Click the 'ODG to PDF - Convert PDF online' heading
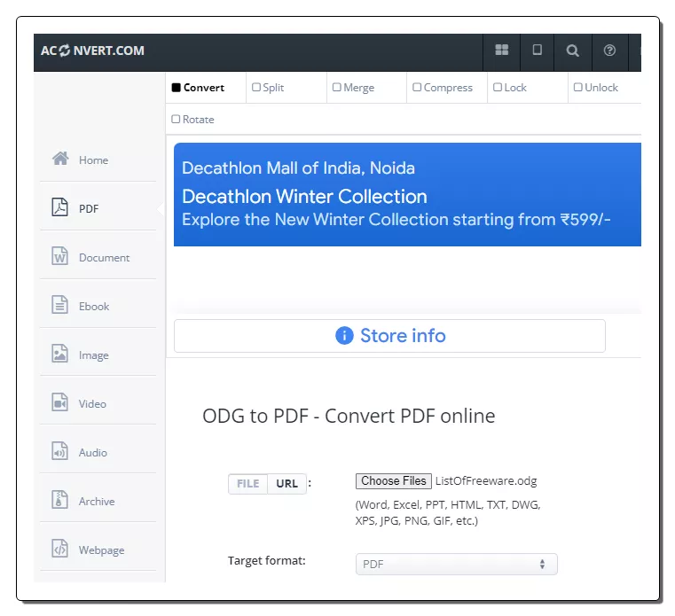 [x=349, y=416]
